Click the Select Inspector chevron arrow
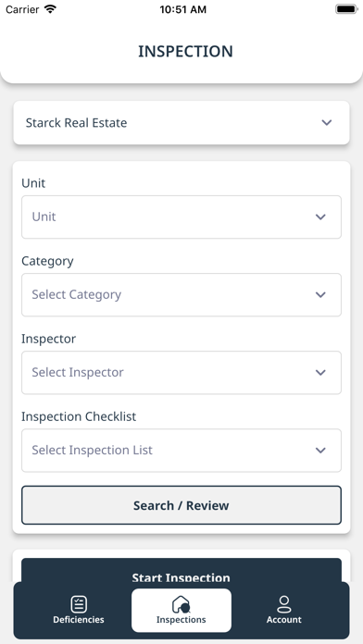The height and width of the screenshot is (644, 363). [320, 373]
